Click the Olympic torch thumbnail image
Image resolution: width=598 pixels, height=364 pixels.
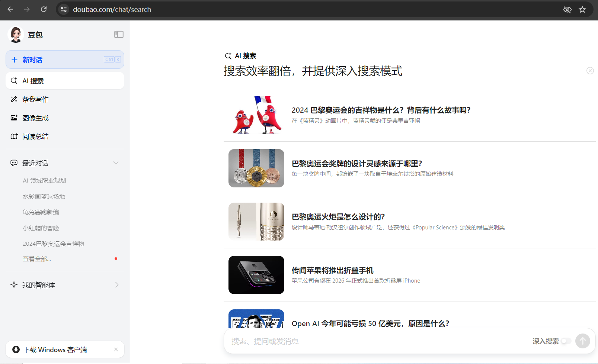click(256, 222)
